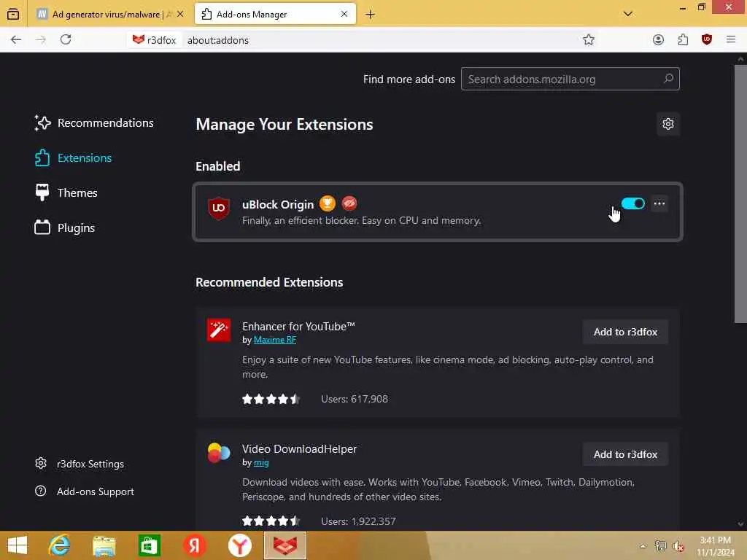747x560 pixels.
Task: Add Enhancer for YouTube to r3dfox
Action: click(x=625, y=332)
